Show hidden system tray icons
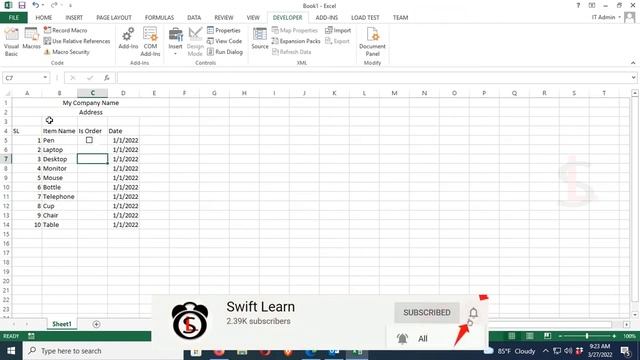 click(x=546, y=351)
